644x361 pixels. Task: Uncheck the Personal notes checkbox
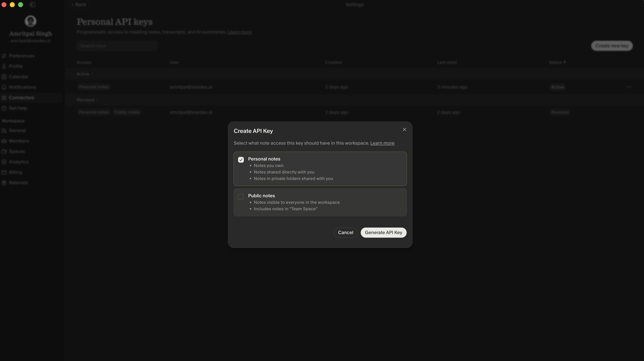[x=241, y=160]
